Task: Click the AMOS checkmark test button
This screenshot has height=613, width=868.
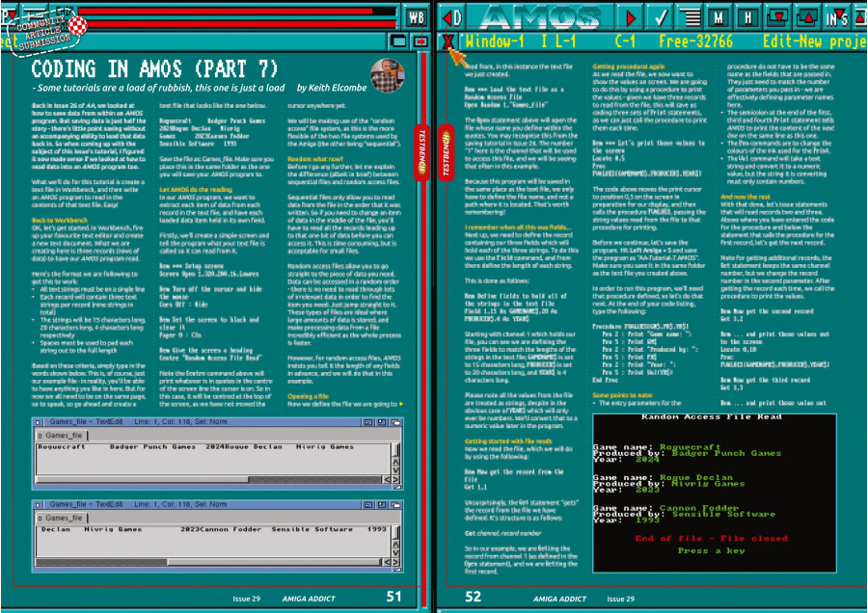Action: (x=661, y=17)
